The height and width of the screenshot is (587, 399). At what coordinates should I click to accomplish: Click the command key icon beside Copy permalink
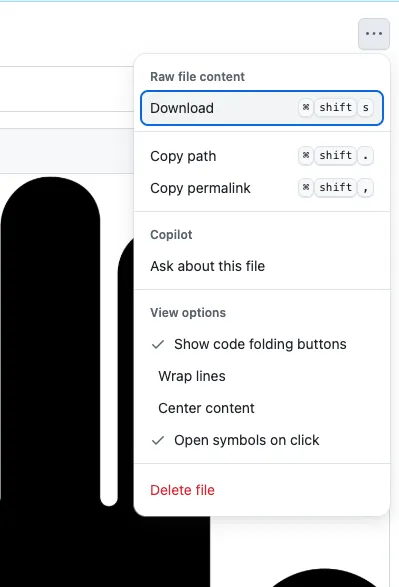[306, 187]
